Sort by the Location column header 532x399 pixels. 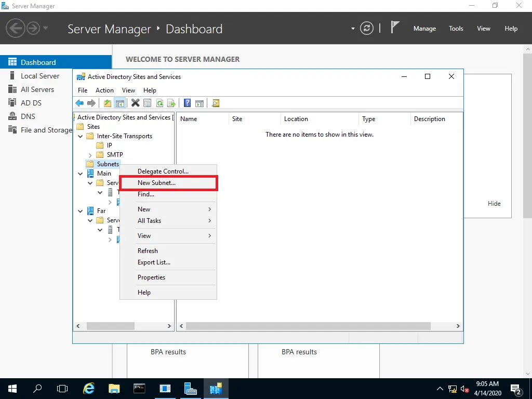point(320,119)
